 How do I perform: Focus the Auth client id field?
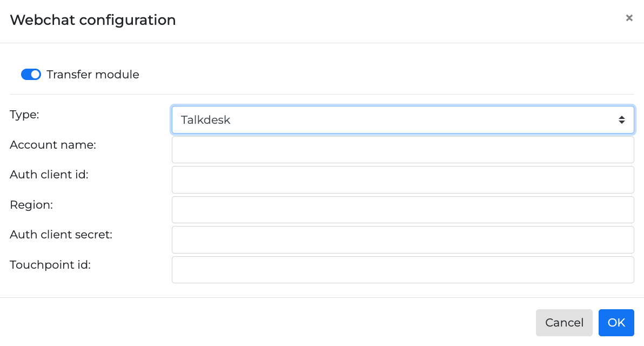pos(403,179)
